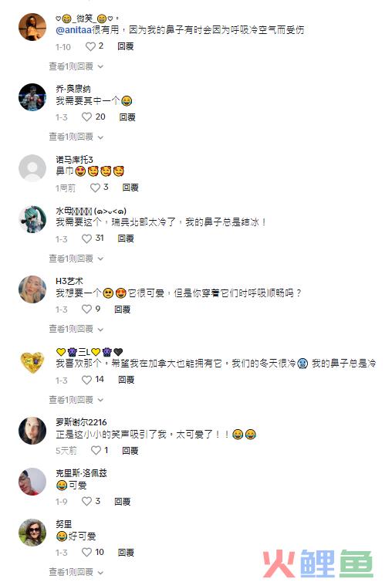392x582 pixels.
Task: Tap heart on 诺马库托3's 鼻巾 comment
Action: pos(96,188)
